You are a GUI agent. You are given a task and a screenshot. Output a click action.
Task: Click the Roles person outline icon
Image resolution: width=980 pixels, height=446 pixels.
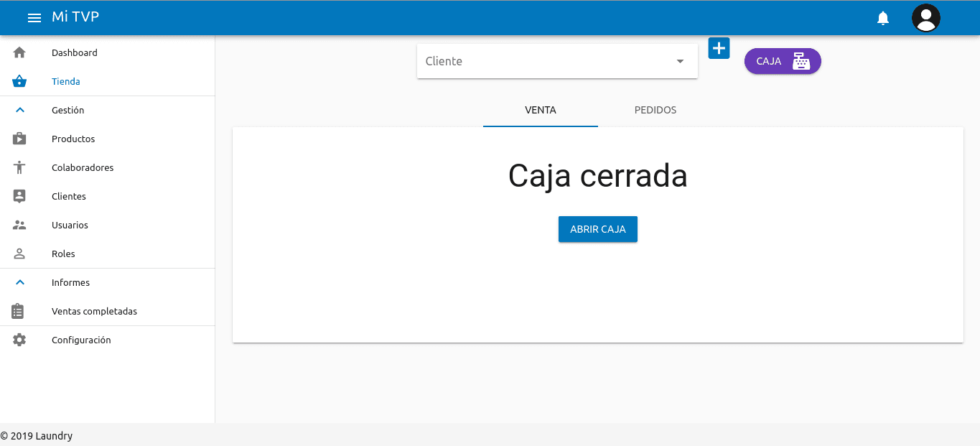pos(19,254)
